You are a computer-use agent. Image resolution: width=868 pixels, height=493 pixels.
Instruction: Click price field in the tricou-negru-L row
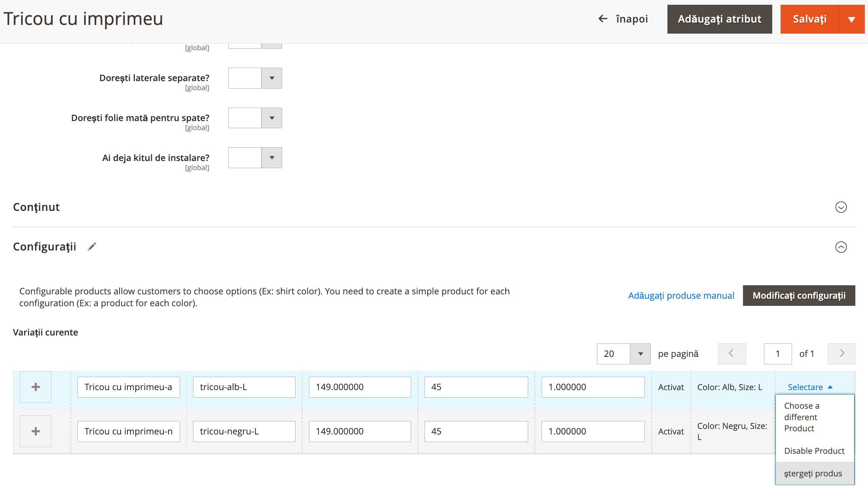[x=360, y=431]
